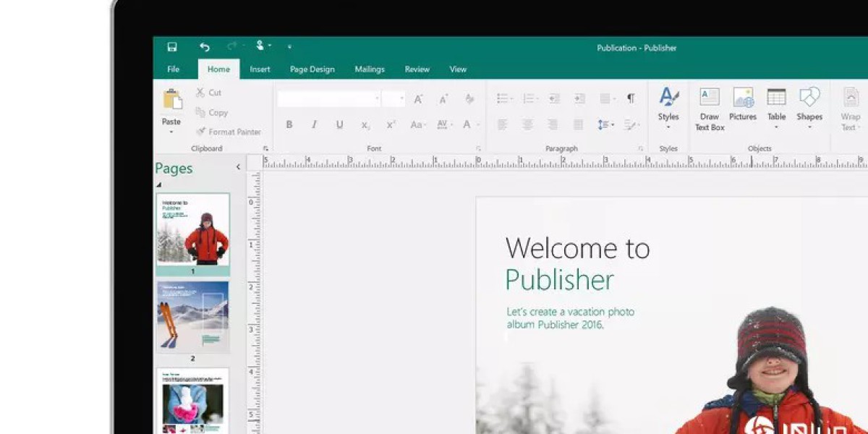Open the File menu

point(174,69)
